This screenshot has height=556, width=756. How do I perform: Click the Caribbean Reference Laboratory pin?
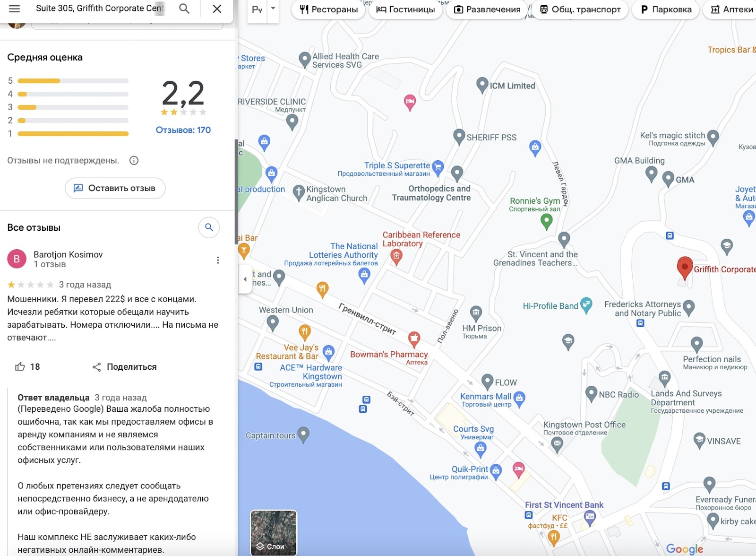coord(396,257)
